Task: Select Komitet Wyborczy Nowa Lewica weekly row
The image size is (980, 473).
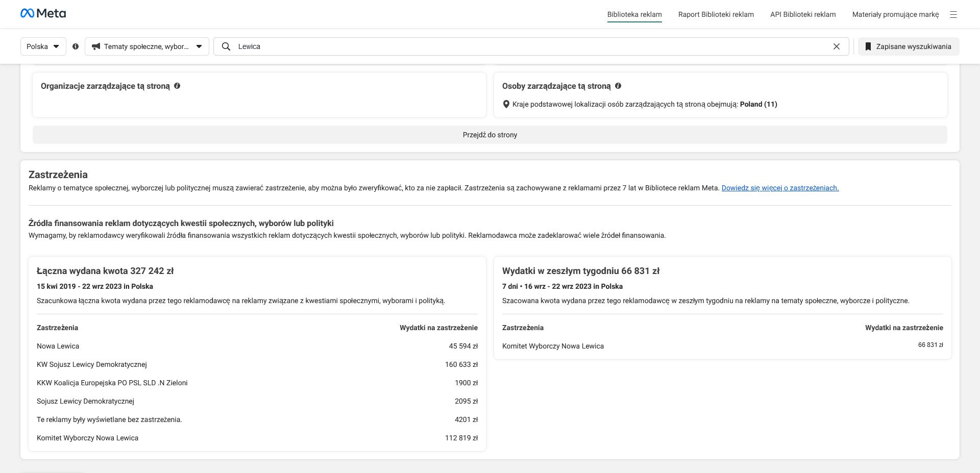Action: pyautogui.click(x=723, y=346)
